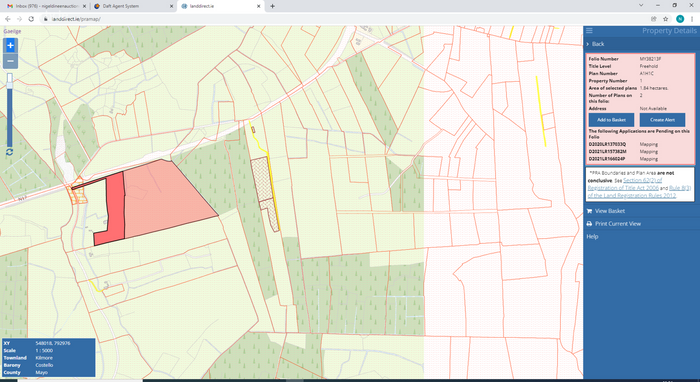
Task: Go back in browser history
Action: (x=8, y=19)
